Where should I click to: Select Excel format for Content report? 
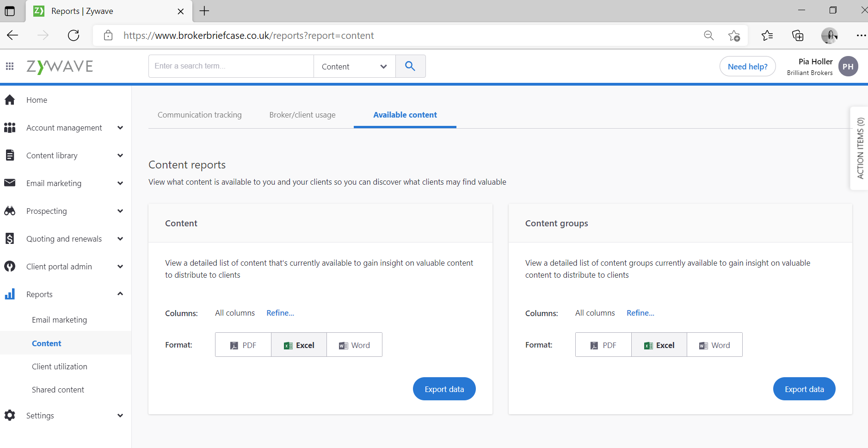pyautogui.click(x=299, y=345)
